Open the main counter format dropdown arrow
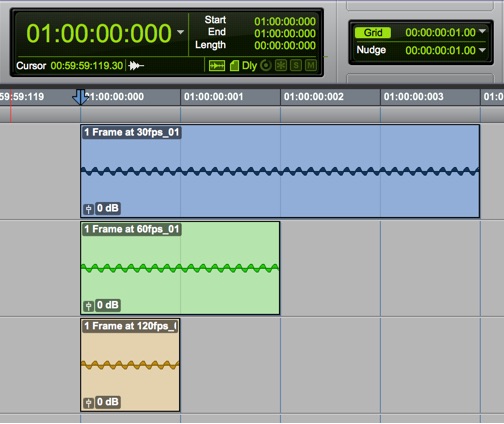Viewport: 504px width, 424px height. click(180, 32)
